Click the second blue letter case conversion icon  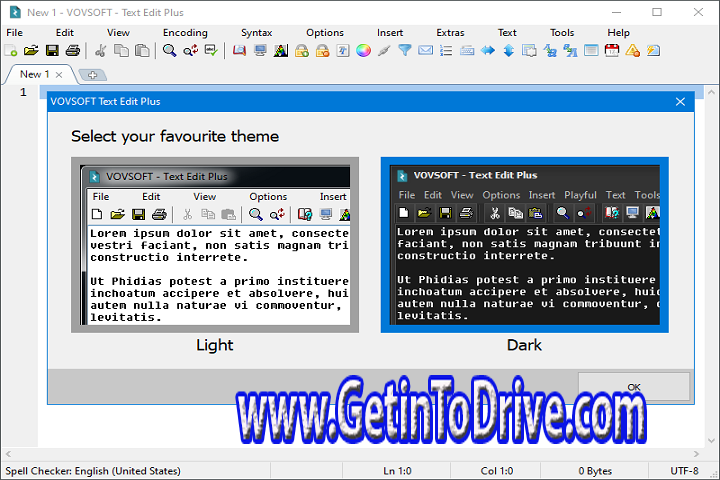pos(570,51)
